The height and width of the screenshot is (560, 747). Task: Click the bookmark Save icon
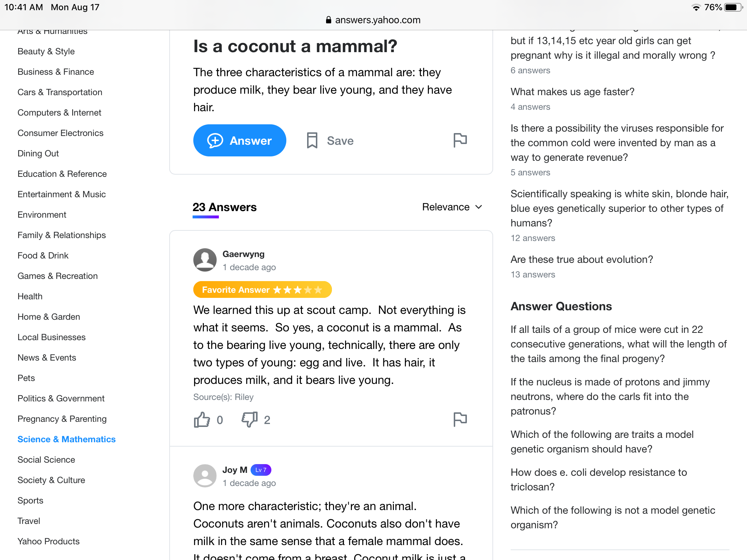click(312, 140)
